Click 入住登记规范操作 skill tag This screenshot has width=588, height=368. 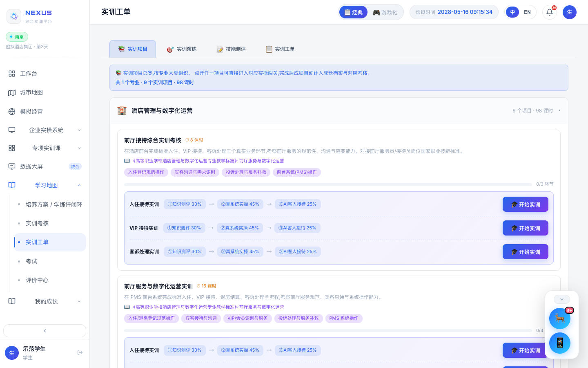coord(146,173)
